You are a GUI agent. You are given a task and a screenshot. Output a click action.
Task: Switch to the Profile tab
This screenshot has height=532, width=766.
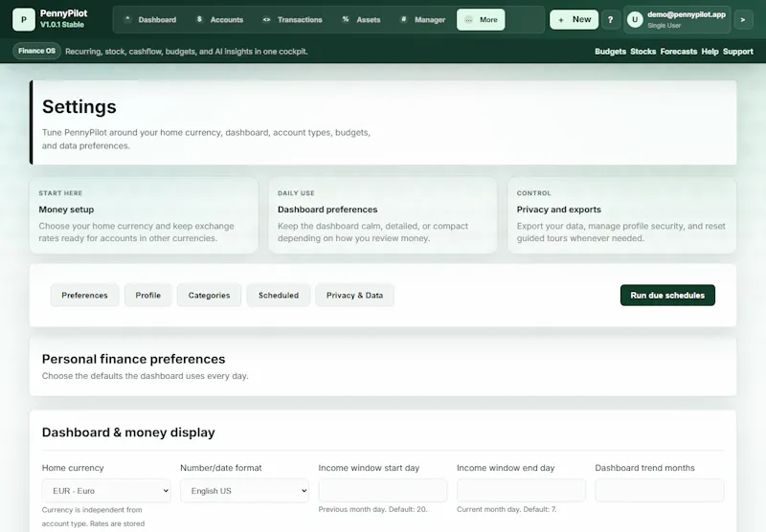[148, 296]
